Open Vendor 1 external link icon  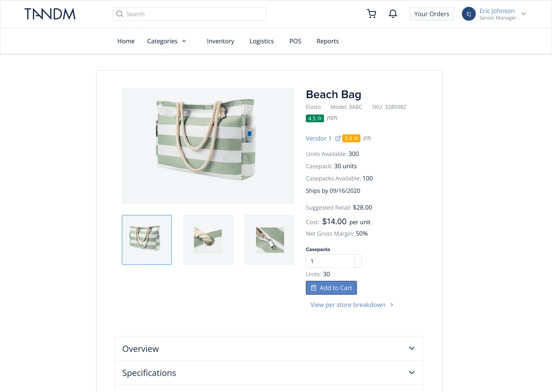tap(338, 138)
